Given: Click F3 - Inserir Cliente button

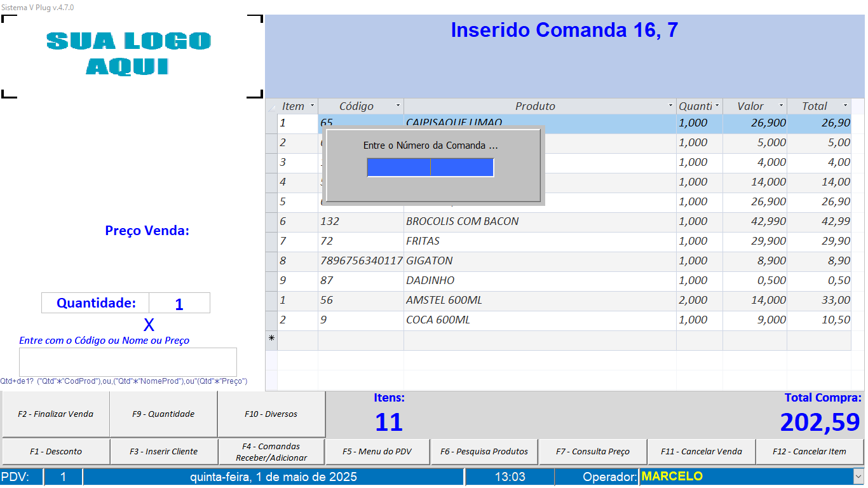Looking at the screenshot, I should pos(164,452).
